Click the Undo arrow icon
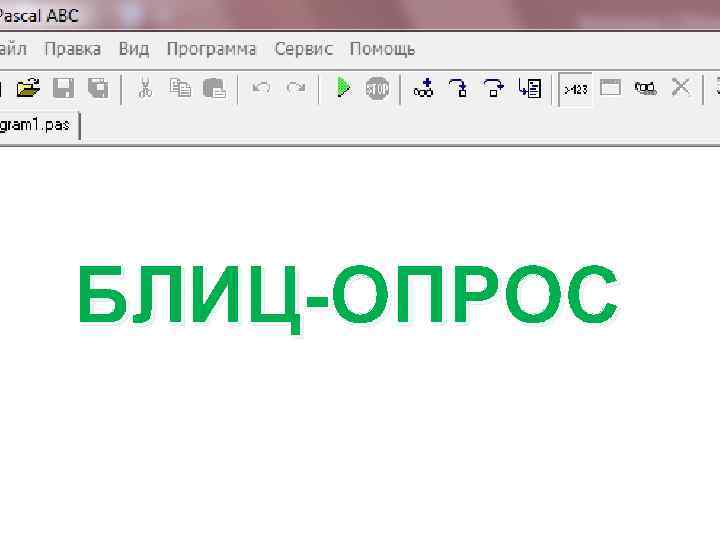 pos(261,88)
